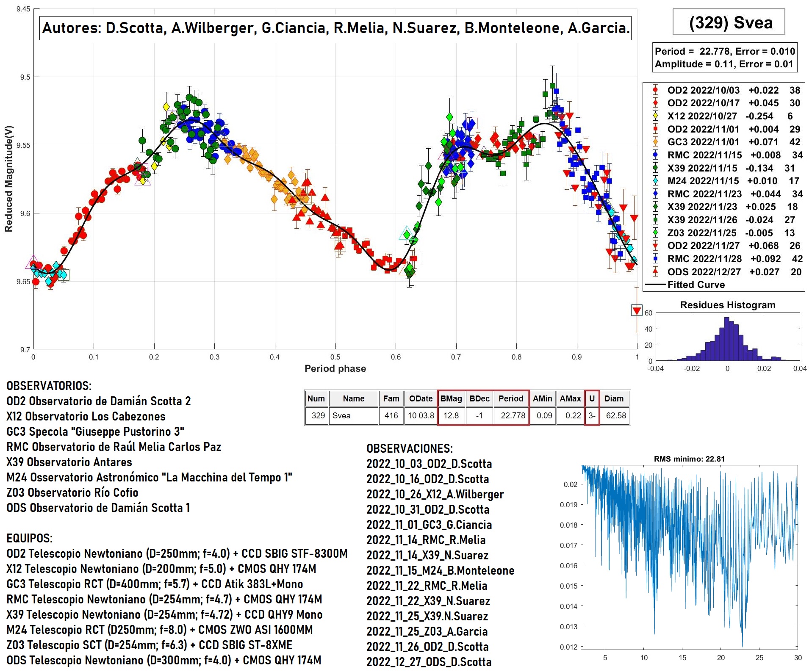Click the 'BMag' table header

pos(451,398)
